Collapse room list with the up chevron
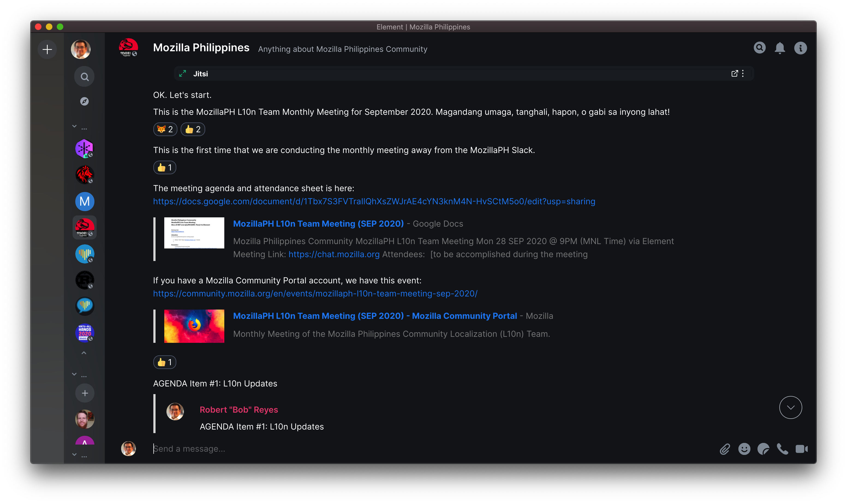This screenshot has height=504, width=847. tap(84, 353)
